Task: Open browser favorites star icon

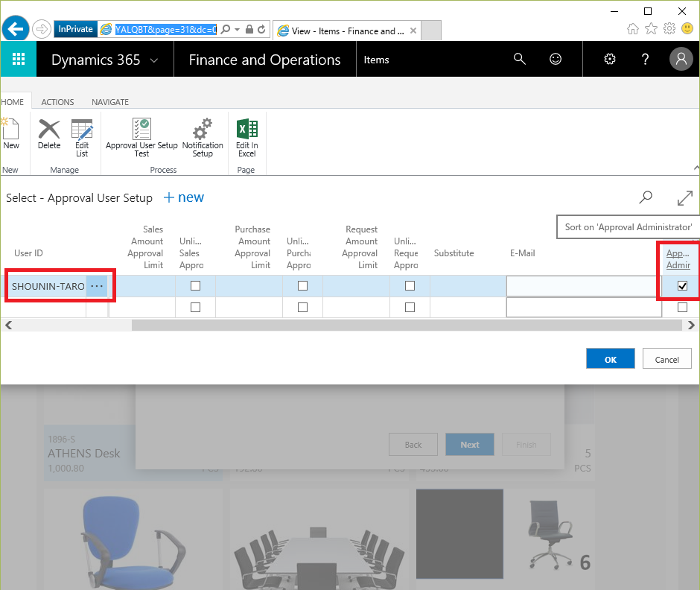Action: (x=652, y=29)
